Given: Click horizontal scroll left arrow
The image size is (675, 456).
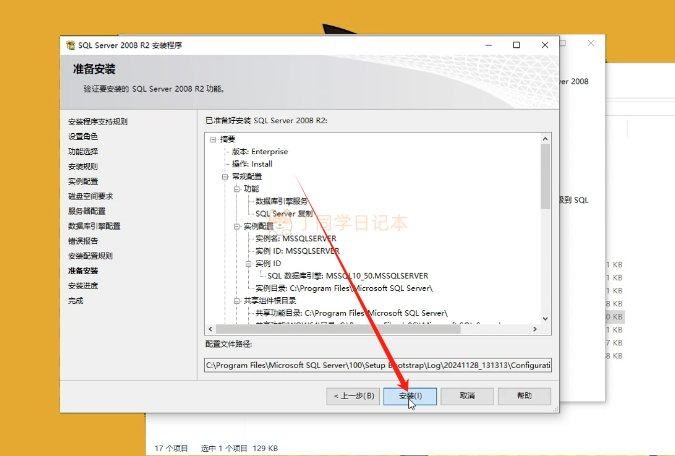Looking at the screenshot, I should 211,329.
